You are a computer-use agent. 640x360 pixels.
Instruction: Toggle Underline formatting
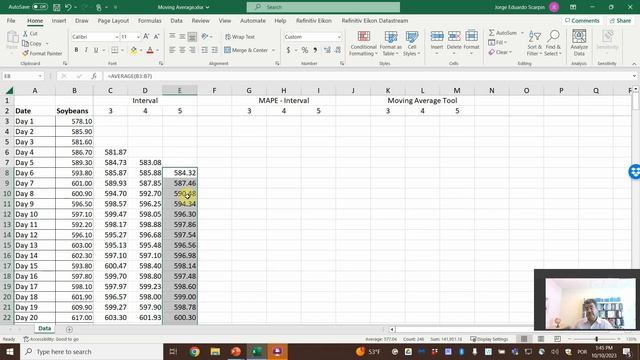point(96,50)
